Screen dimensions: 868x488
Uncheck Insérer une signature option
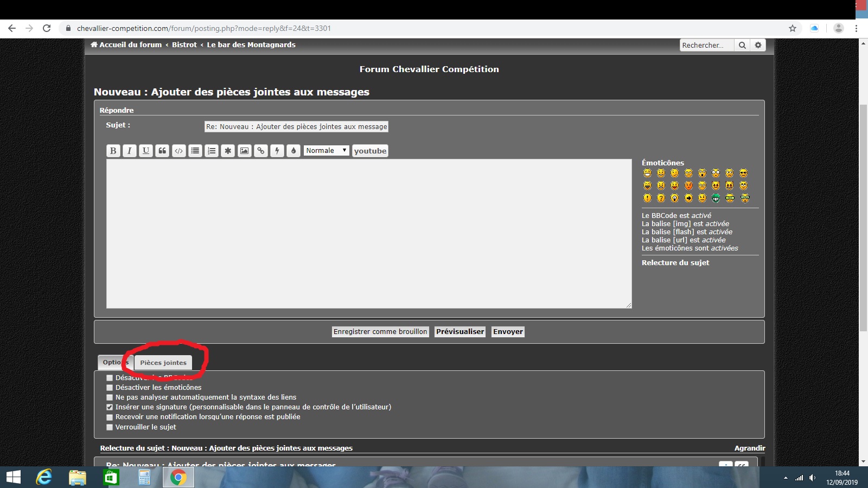tap(110, 407)
